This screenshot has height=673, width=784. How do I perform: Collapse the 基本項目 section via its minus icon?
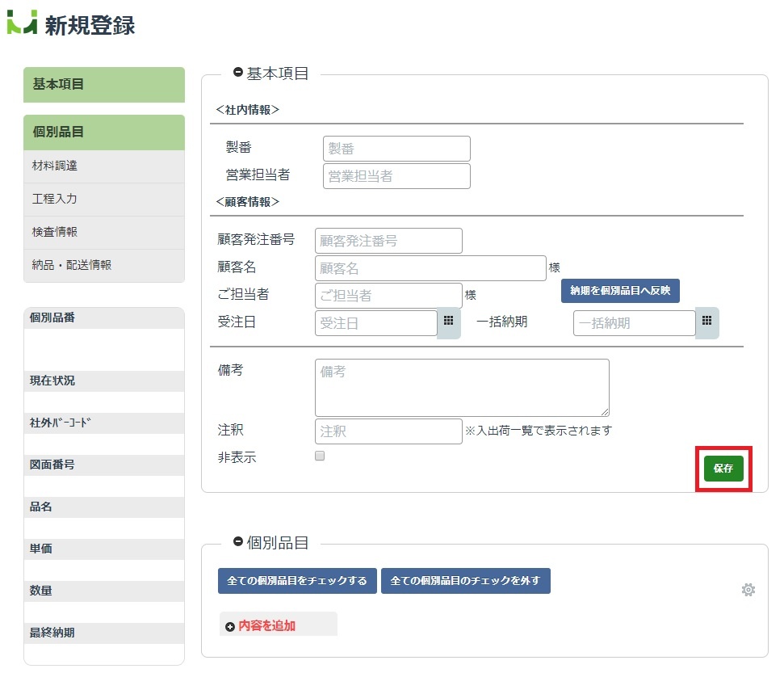tap(238, 72)
